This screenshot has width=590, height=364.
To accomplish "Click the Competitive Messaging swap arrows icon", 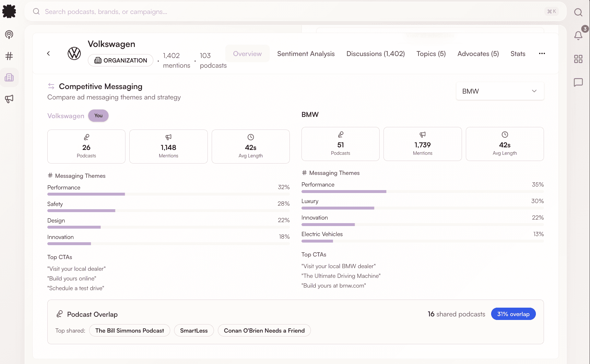I will tap(51, 86).
